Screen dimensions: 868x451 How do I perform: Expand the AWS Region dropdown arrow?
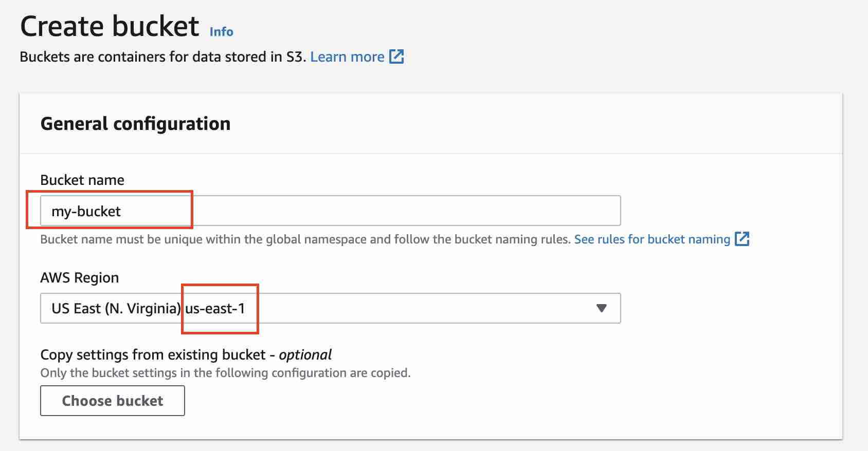coord(601,308)
